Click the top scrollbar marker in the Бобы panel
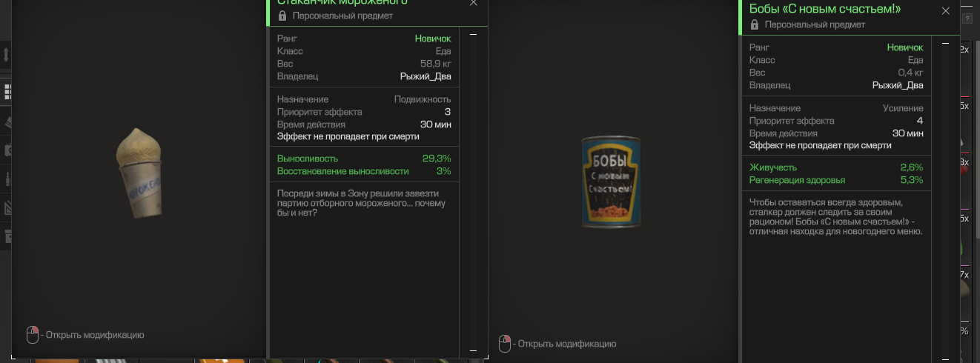 pos(945,44)
